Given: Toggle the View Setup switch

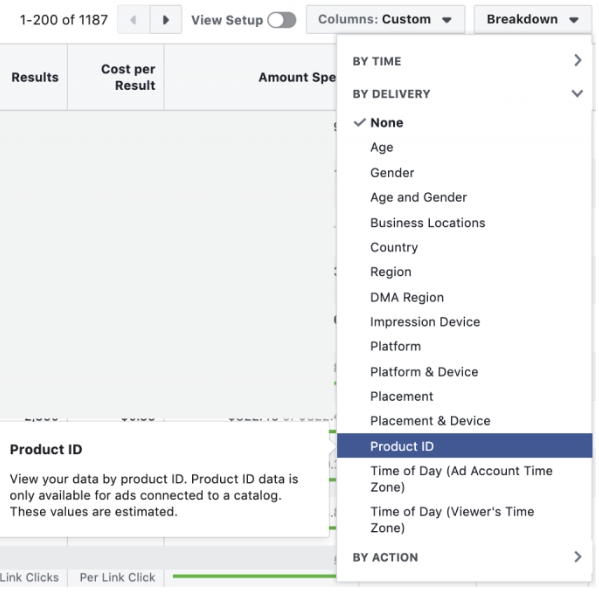Looking at the screenshot, I should pyautogui.click(x=282, y=20).
